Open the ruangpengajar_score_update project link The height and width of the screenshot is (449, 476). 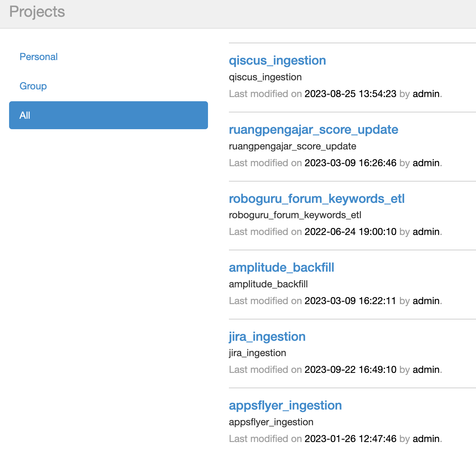(x=313, y=130)
